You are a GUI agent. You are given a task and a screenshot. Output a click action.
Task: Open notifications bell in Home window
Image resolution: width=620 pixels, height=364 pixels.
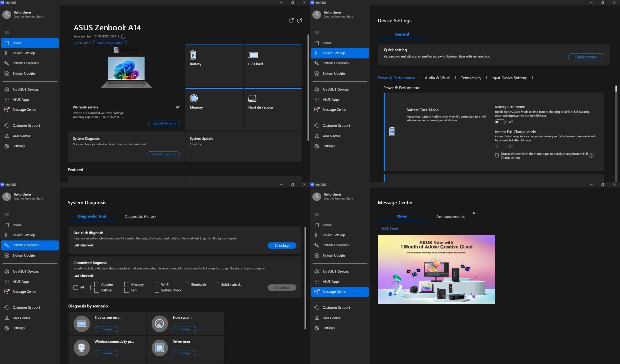pyautogui.click(x=291, y=20)
